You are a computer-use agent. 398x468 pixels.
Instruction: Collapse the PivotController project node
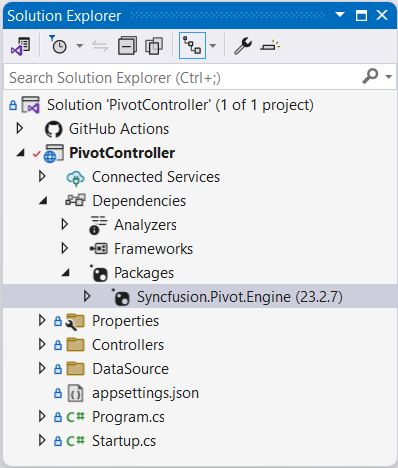coord(21,153)
